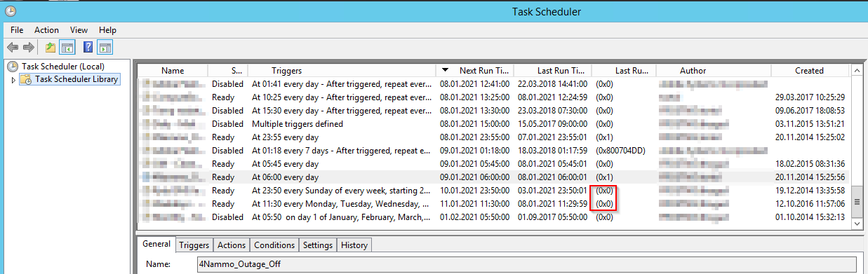Sort tasks by Created column header
The image size is (868, 274).
click(809, 70)
